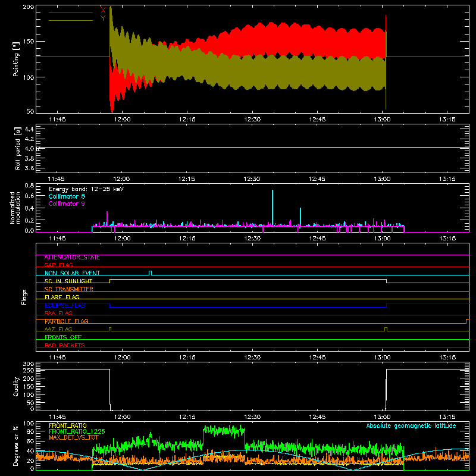The height and width of the screenshot is (476, 476).
Task: Click the olive Y legend line sample
Action: tap(71, 21)
